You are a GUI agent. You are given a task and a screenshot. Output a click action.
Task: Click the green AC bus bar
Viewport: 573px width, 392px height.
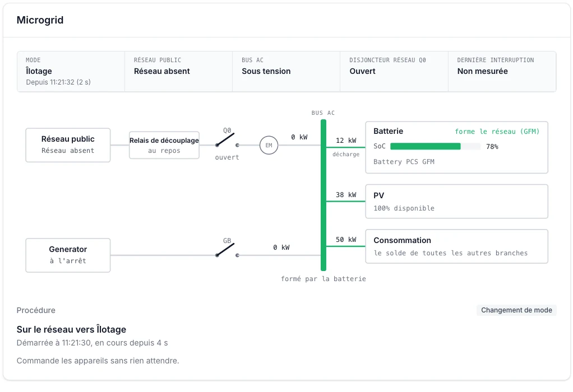[x=324, y=195]
